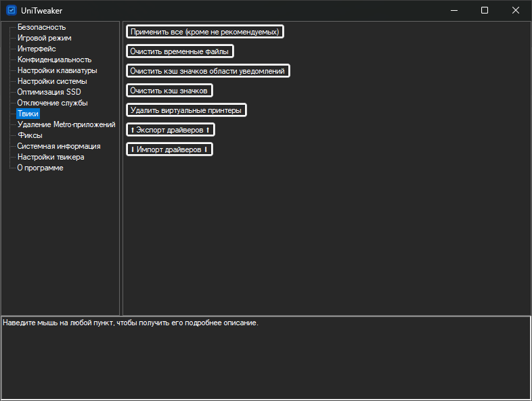Screen dimensions: 532x401
Task: Open Настройки твикера
Action: pos(51,157)
